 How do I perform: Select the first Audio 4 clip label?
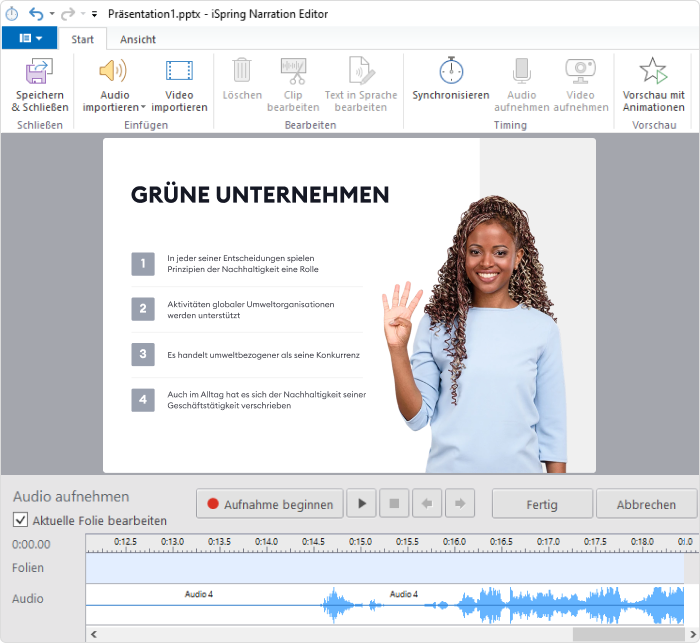pos(199,594)
